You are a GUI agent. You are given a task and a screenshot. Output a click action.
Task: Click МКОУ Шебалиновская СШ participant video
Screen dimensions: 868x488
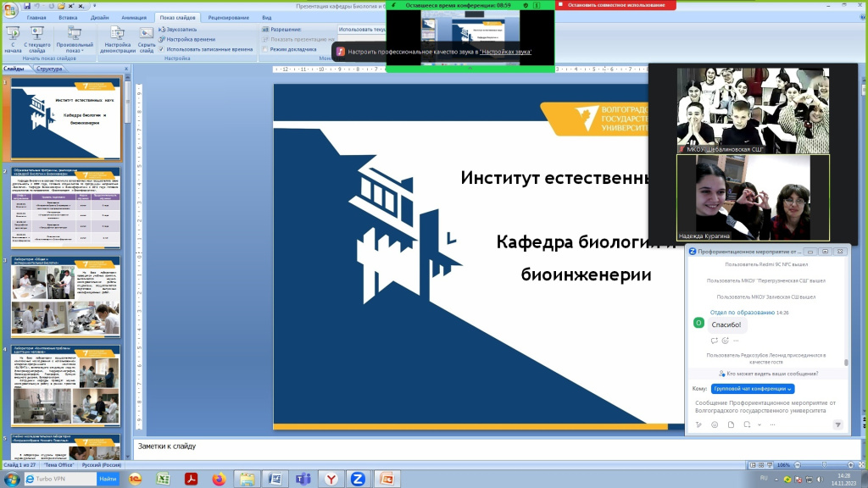(x=753, y=111)
